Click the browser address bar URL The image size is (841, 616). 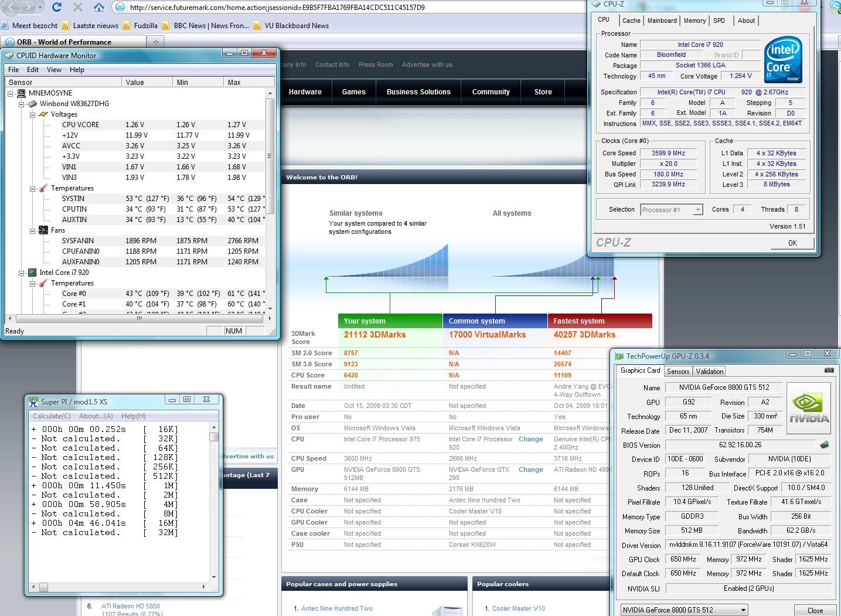pos(277,8)
